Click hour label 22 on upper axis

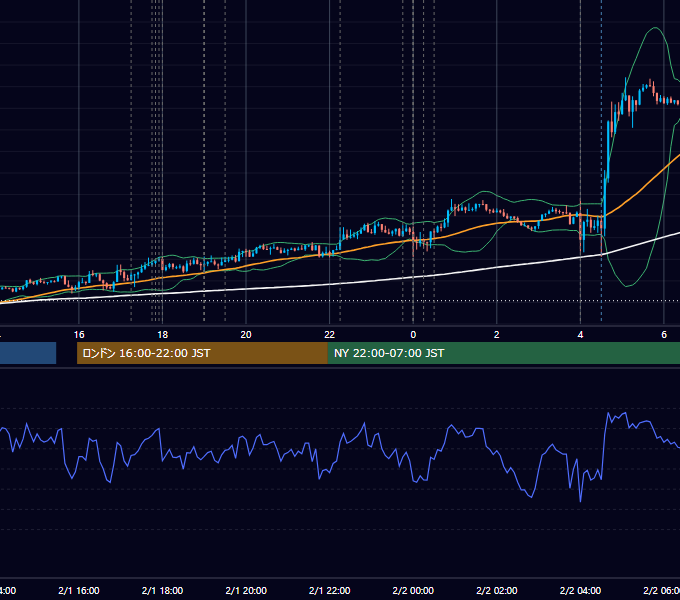[x=330, y=335]
